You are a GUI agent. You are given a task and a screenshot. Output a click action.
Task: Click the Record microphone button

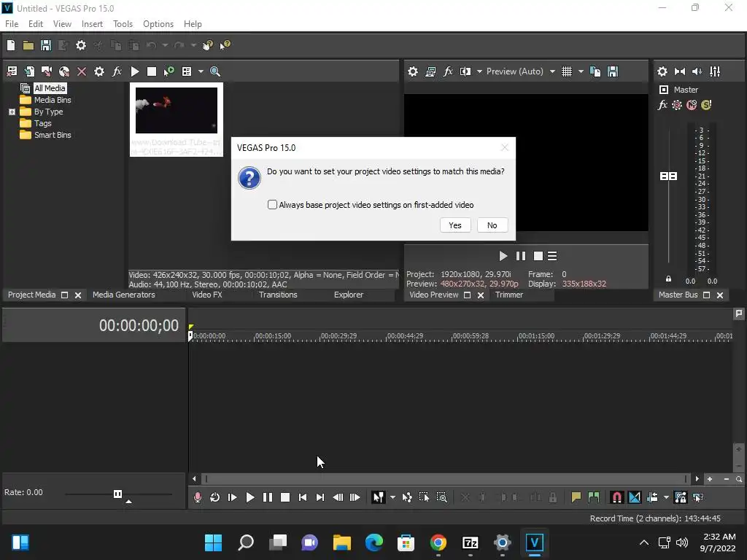pyautogui.click(x=197, y=497)
